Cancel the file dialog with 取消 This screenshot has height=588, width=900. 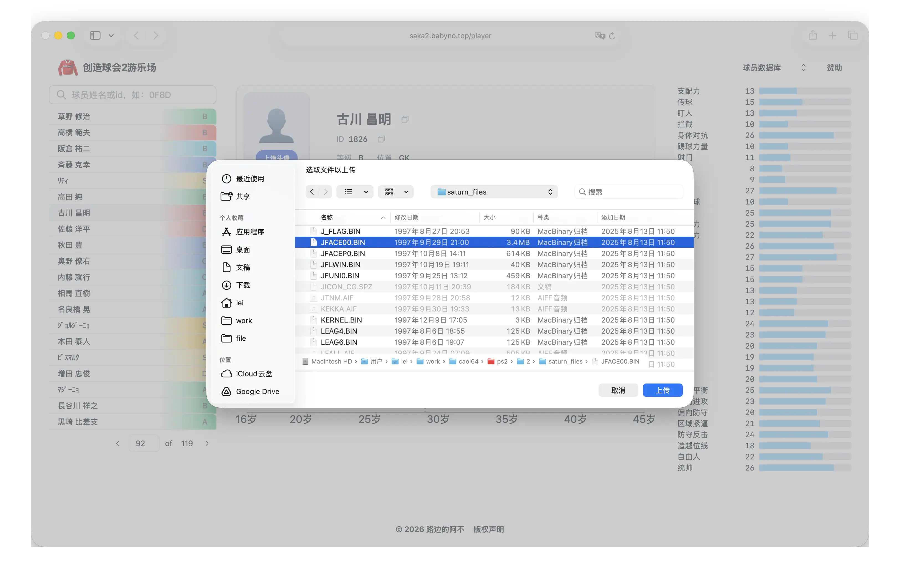(x=618, y=390)
